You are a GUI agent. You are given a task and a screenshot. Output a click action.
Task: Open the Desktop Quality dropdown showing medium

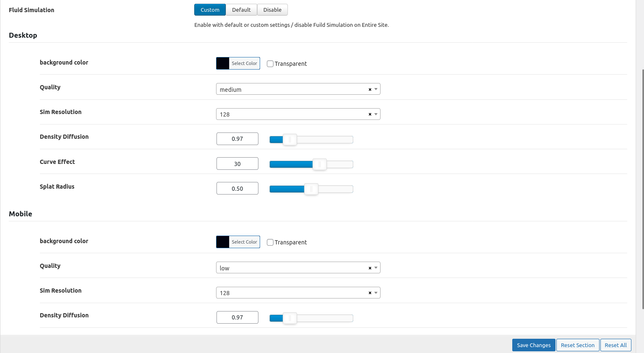point(294,89)
